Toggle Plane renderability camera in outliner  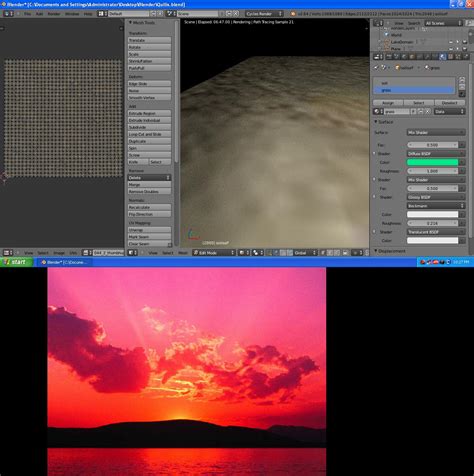click(464, 49)
